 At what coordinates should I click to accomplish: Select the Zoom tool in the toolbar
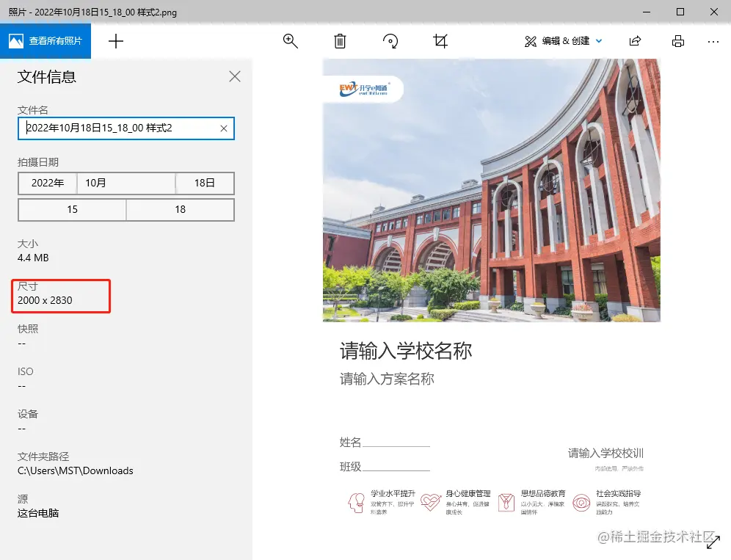(290, 41)
